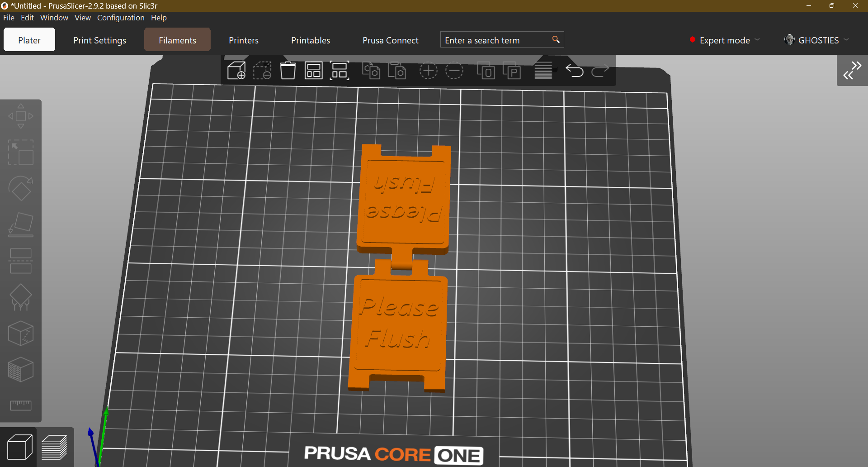The image size is (868, 467).
Task: Open the View menu
Action: [x=83, y=18]
